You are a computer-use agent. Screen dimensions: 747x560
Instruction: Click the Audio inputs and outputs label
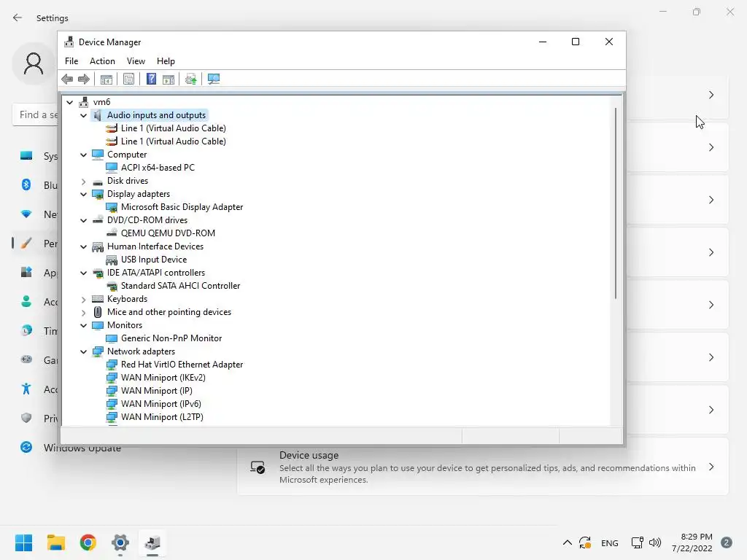coord(156,115)
